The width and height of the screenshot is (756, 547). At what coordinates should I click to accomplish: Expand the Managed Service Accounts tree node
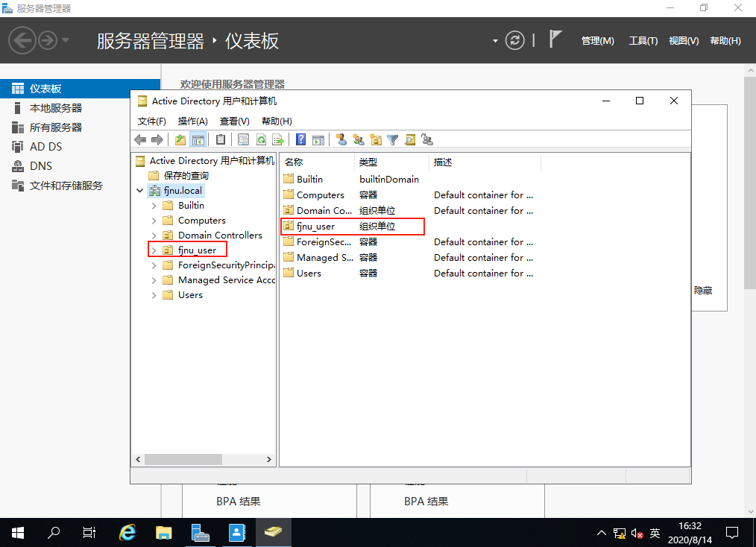(x=154, y=280)
